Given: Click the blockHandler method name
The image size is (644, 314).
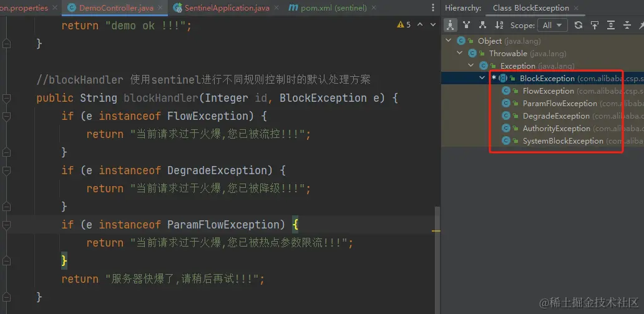Looking at the screenshot, I should (x=160, y=98).
